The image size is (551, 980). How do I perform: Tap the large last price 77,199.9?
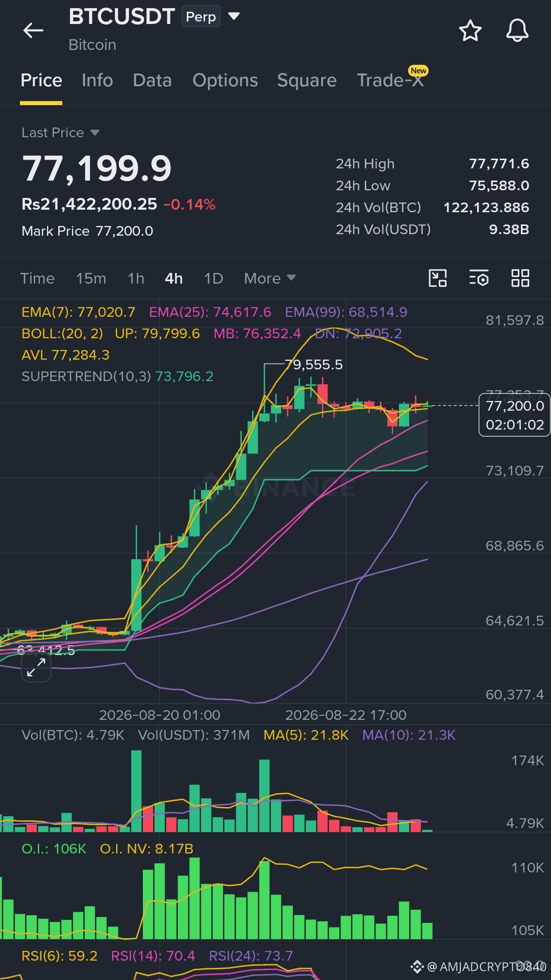[97, 168]
